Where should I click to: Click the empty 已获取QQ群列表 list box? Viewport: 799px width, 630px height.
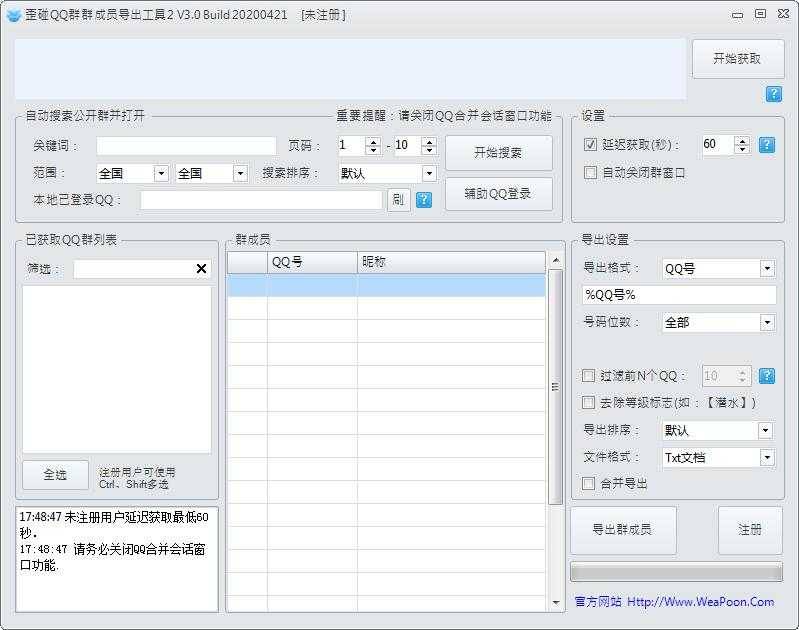(x=117, y=369)
